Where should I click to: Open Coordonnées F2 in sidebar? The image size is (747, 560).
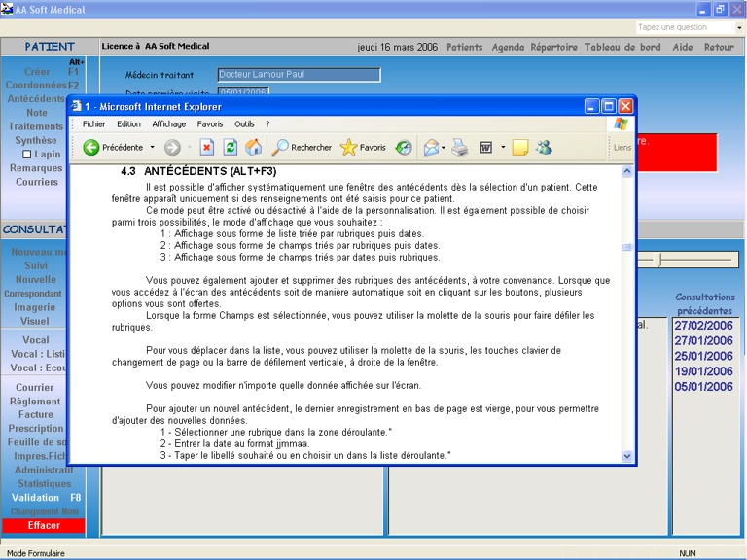click(x=42, y=85)
